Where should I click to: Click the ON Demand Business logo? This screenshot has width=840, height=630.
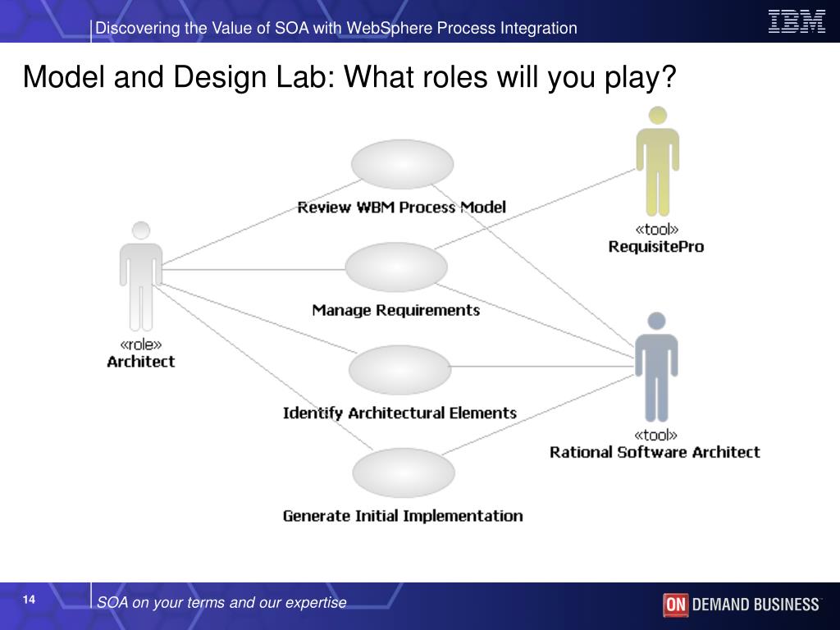(x=741, y=605)
